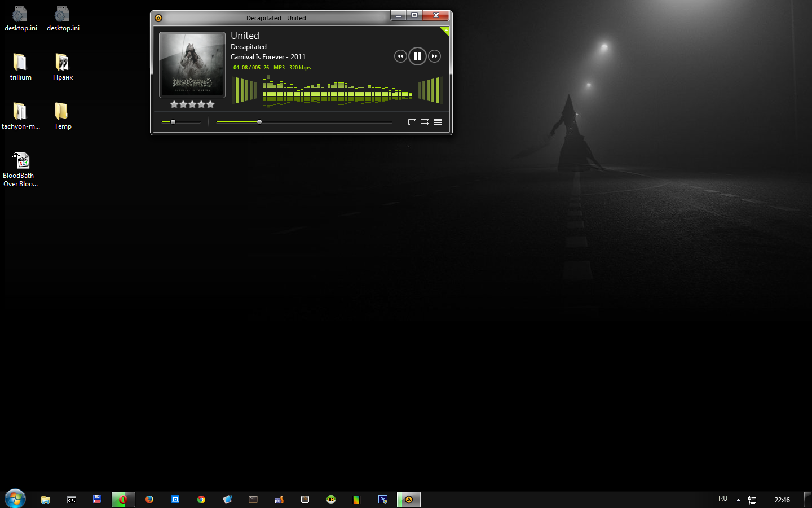
Task: Open AIMP menu via title bar icon
Action: pyautogui.click(x=158, y=18)
